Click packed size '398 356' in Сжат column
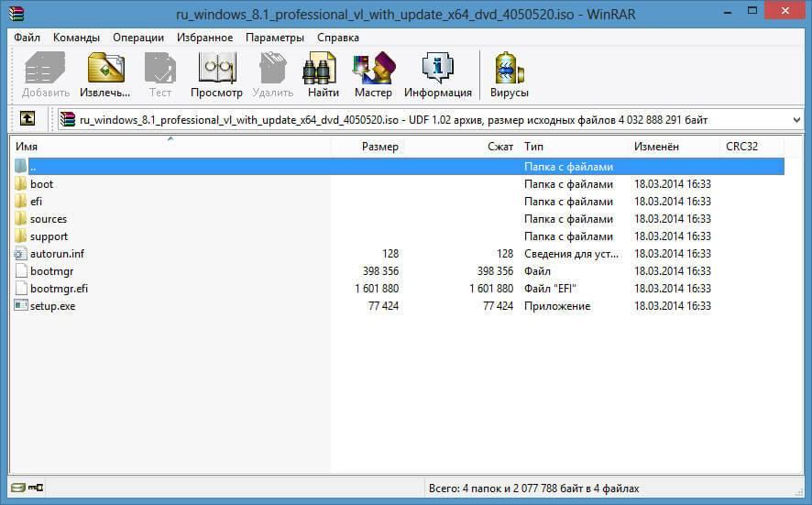The width and height of the screenshot is (812, 505). tap(495, 271)
